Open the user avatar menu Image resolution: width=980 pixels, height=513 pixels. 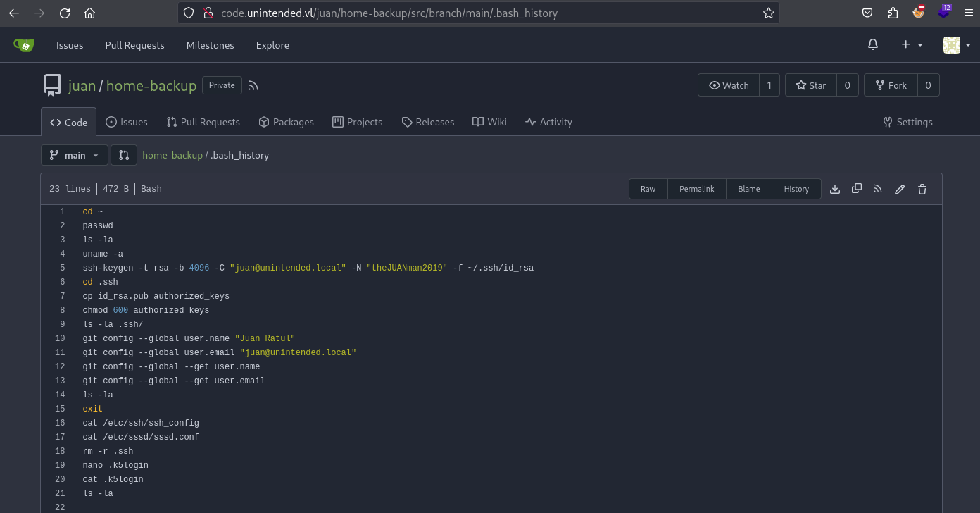[x=956, y=45]
